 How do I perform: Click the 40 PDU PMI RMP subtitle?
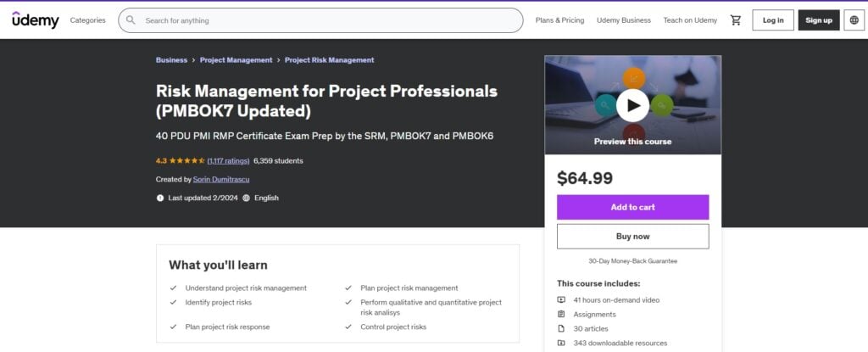click(325, 136)
